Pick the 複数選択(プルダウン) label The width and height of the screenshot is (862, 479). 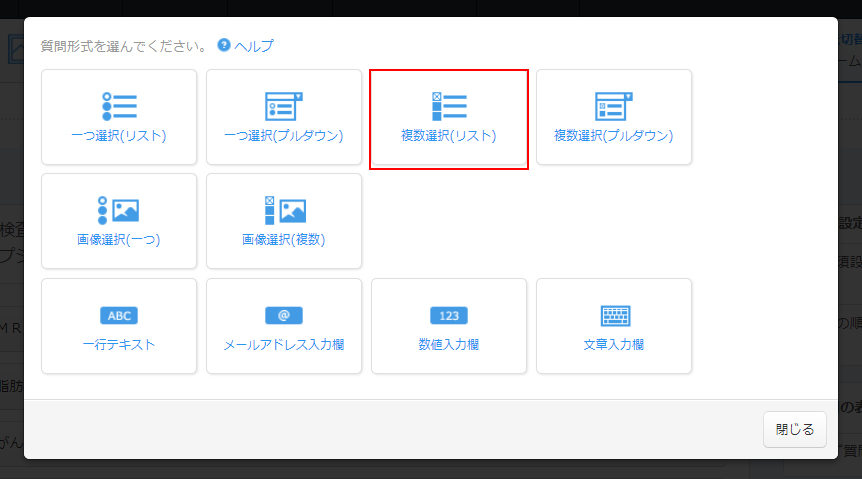coord(614,136)
